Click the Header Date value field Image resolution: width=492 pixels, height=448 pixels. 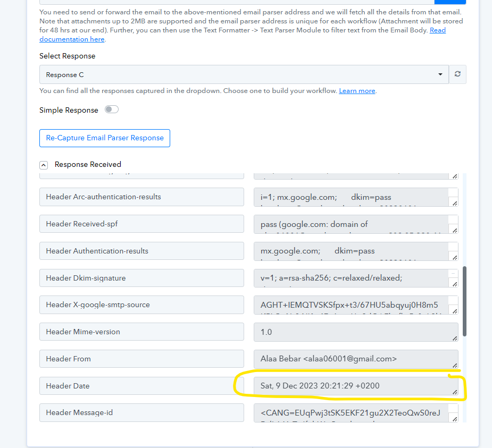pos(356,386)
